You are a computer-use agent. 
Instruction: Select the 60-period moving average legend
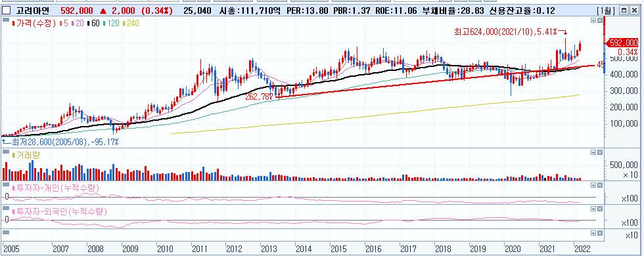pyautogui.click(x=93, y=24)
